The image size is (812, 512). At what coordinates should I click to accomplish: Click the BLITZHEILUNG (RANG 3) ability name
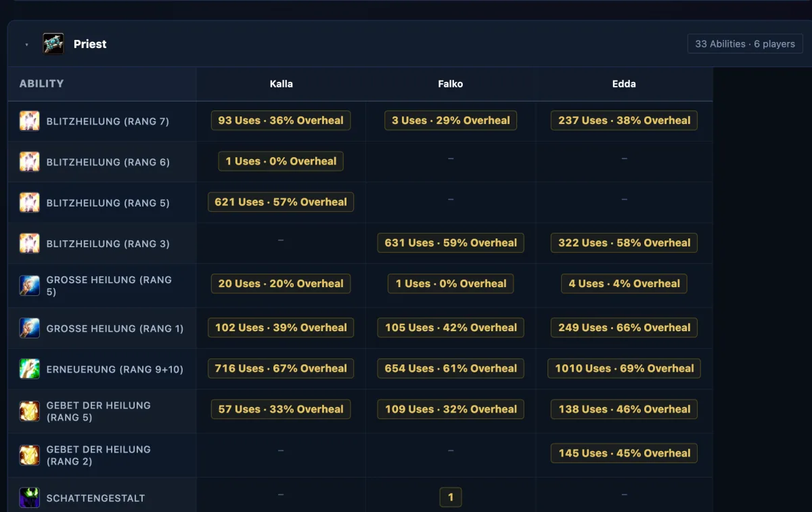pyautogui.click(x=108, y=244)
